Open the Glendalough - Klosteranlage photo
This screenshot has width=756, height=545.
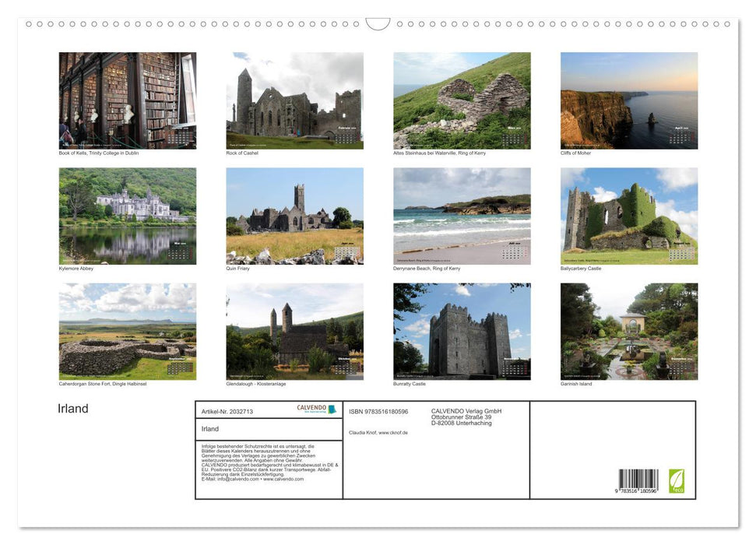pos(294,332)
